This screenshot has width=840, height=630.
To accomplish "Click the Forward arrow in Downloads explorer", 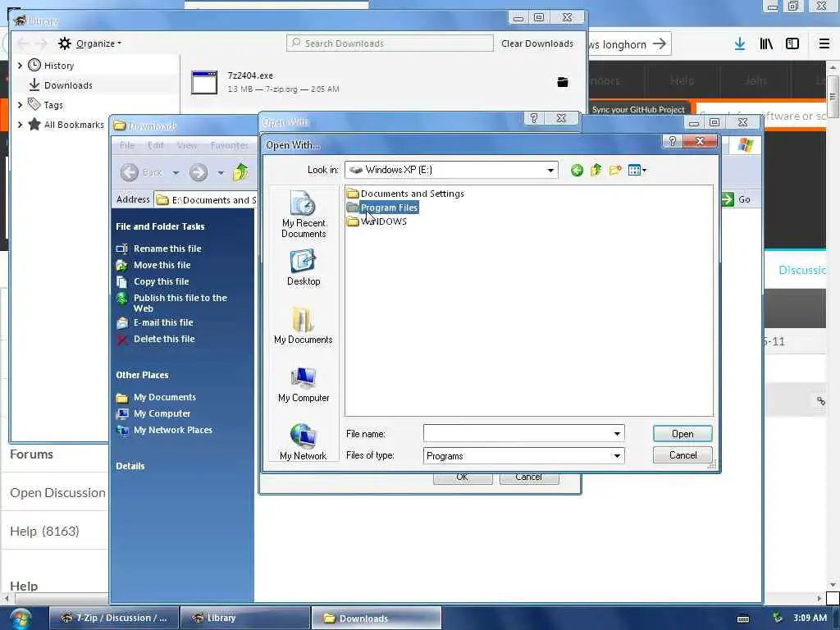I will click(199, 172).
